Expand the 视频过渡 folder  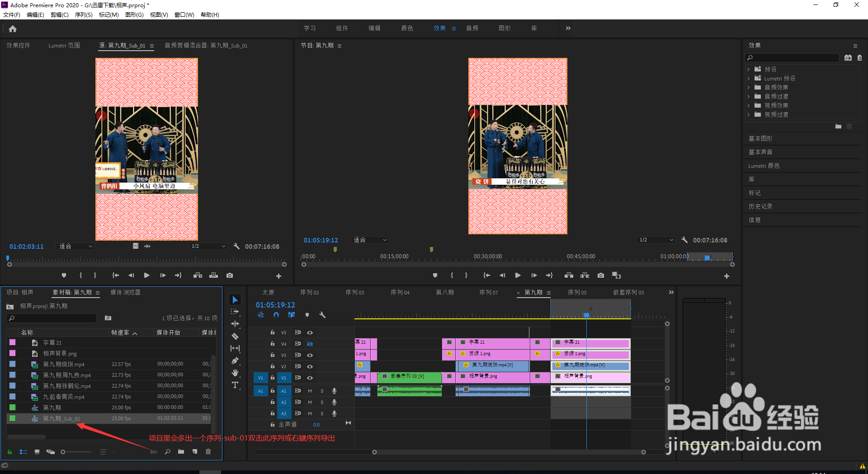pos(749,114)
